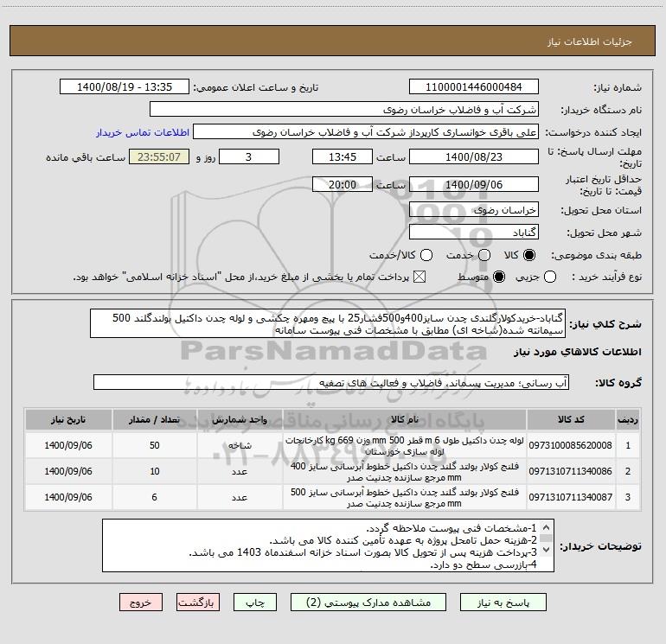Click the نام کالا column header
Screen dimensions: 666x644
click(x=405, y=419)
